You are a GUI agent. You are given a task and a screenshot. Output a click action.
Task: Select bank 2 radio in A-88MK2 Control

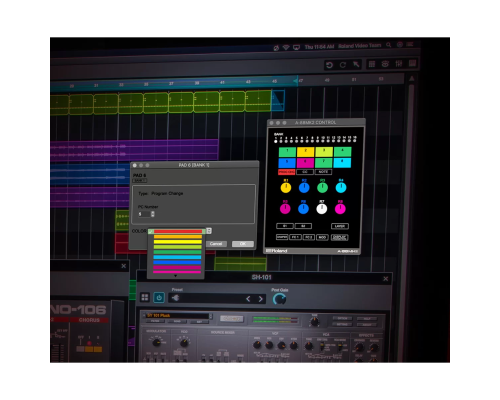[281, 141]
